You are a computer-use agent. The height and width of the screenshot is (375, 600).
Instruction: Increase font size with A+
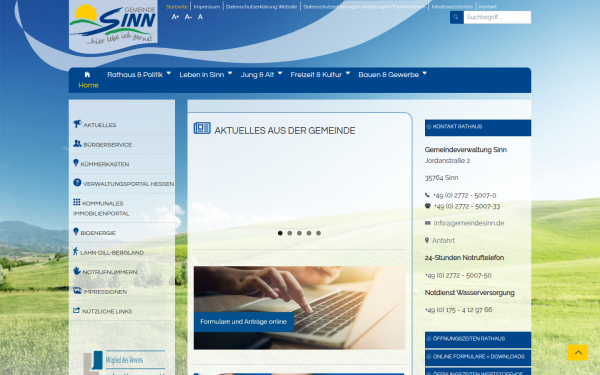175,17
